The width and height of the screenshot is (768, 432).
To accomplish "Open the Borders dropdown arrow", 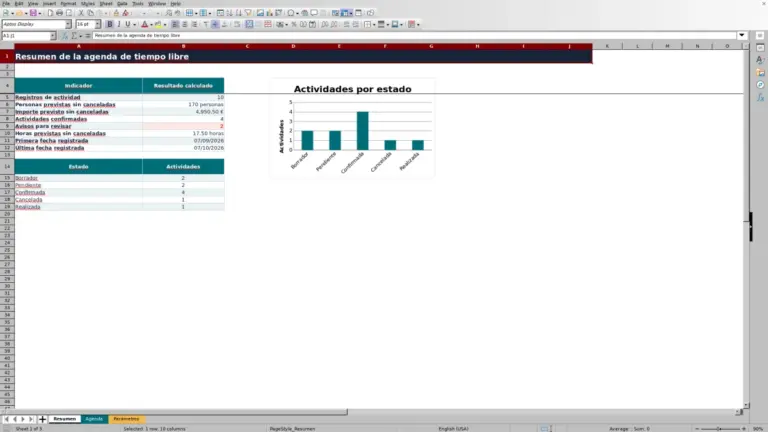I will pyautogui.click(x=374, y=24).
